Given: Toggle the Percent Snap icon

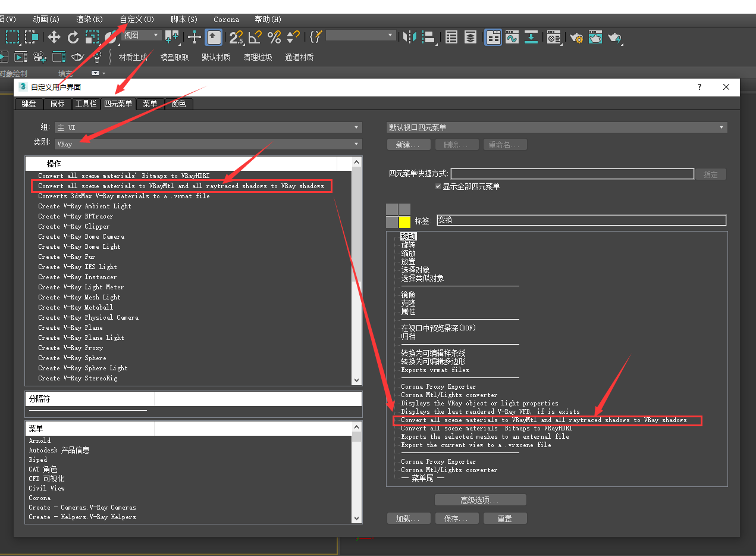Looking at the screenshot, I should click(274, 38).
